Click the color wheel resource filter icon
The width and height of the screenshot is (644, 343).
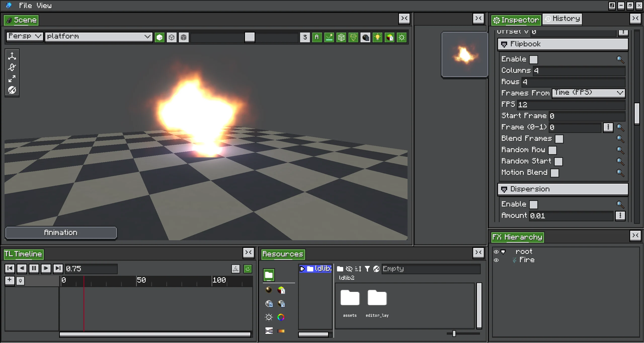[x=281, y=317]
